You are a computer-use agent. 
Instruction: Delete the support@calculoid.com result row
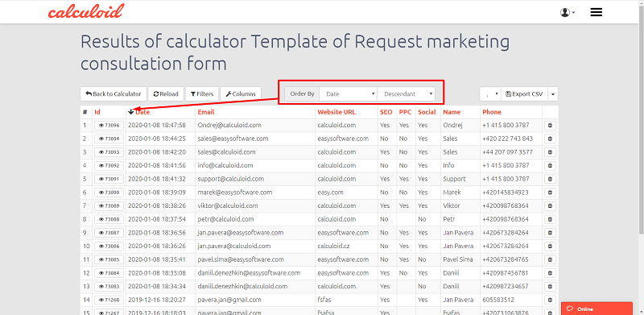tap(550, 180)
